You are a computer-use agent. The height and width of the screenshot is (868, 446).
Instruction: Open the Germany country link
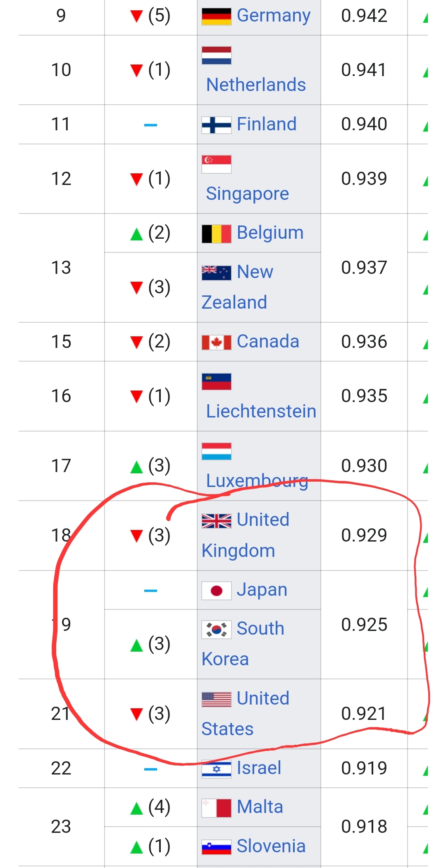coord(273,16)
